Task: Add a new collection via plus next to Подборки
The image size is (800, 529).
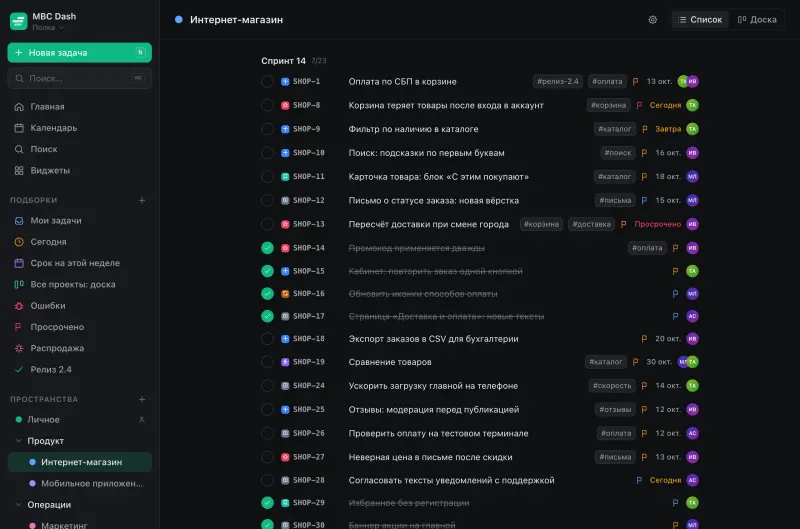Action: [142, 200]
